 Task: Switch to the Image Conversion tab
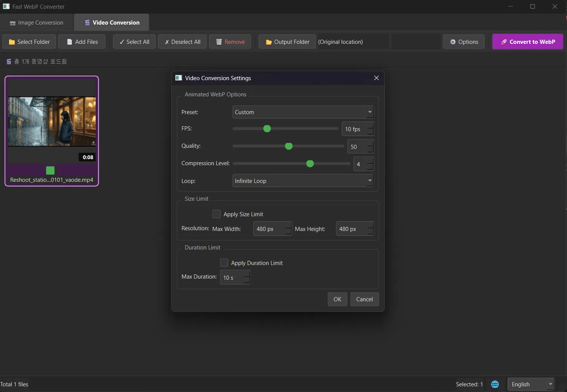pos(36,22)
